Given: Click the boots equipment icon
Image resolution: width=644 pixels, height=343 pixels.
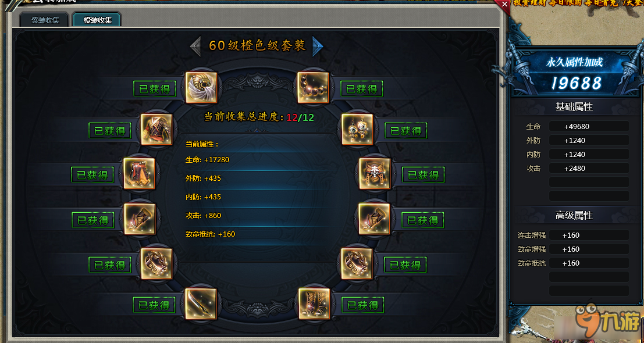Looking at the screenshot, I should click(314, 304).
